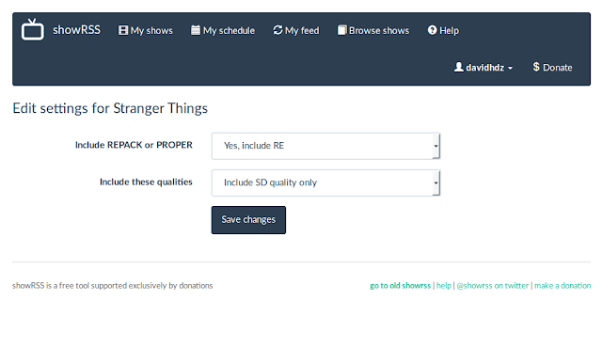
Task: Click the question mark Help icon
Action: click(433, 30)
